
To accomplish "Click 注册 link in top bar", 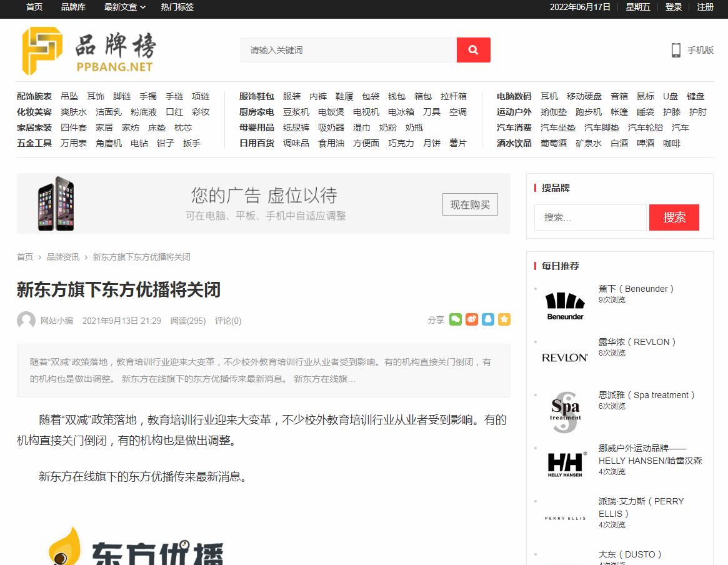I will 706,7.
